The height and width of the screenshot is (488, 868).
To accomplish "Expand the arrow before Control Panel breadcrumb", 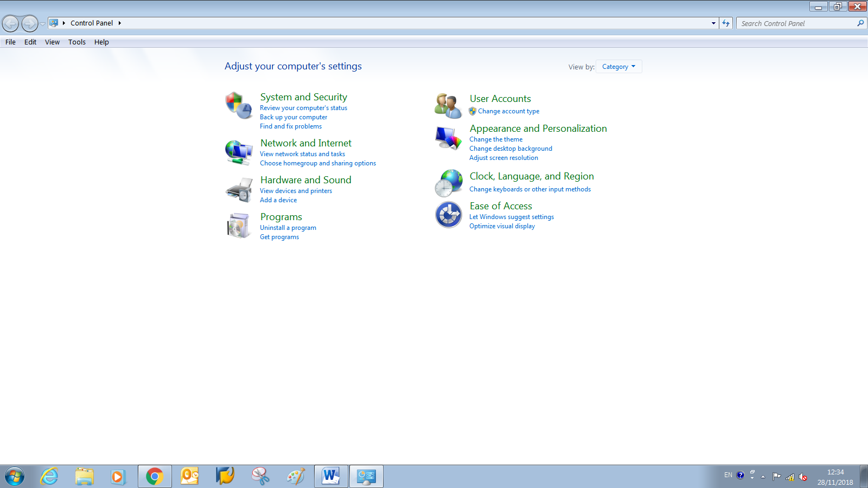I will tap(64, 23).
